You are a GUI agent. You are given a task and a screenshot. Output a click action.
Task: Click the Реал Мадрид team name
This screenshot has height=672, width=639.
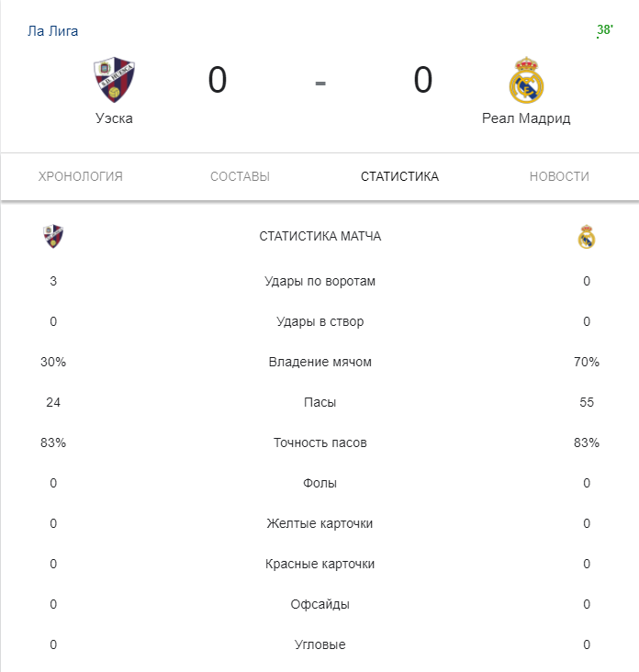coord(526,118)
